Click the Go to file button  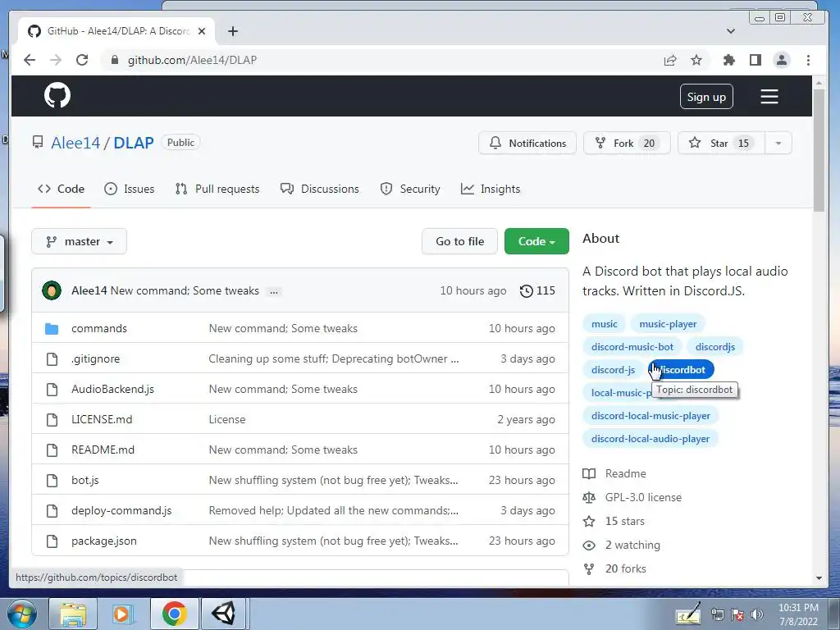(x=459, y=241)
